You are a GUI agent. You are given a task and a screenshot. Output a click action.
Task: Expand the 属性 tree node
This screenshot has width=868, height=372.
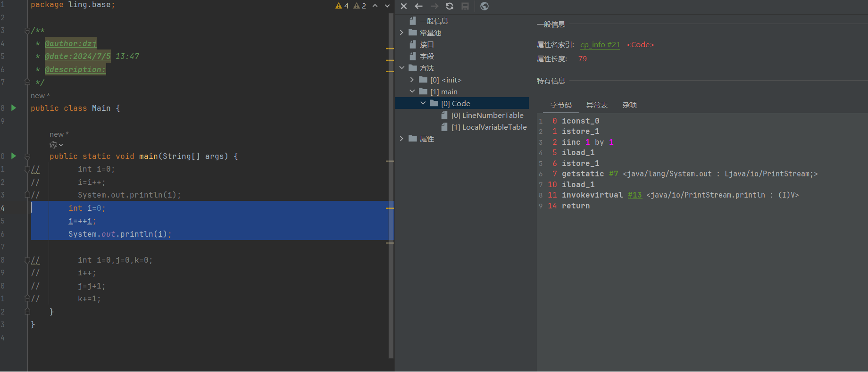pyautogui.click(x=401, y=139)
